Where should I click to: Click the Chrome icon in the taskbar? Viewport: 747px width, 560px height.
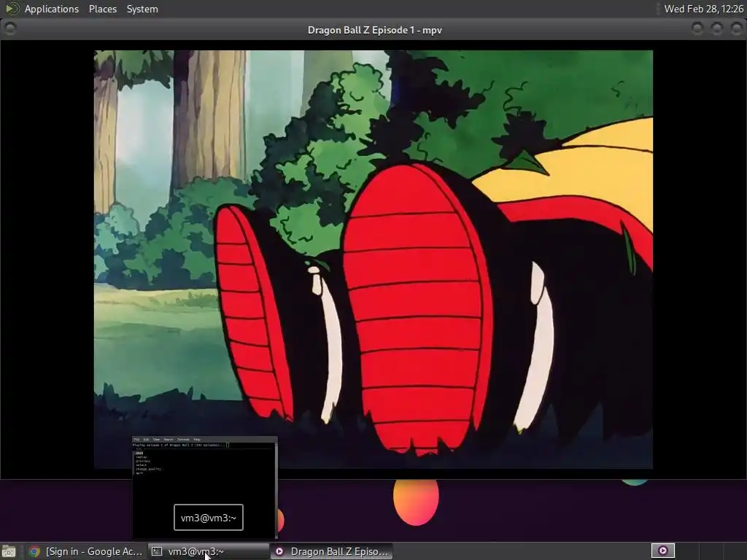34,551
